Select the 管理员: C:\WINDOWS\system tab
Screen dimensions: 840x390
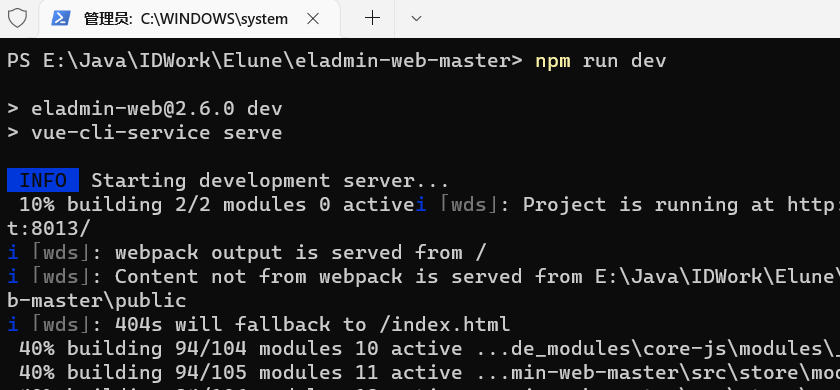click(x=189, y=19)
